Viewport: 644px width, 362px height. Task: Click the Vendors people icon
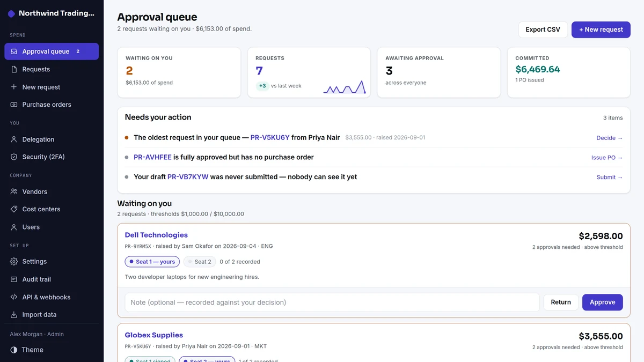(14, 191)
